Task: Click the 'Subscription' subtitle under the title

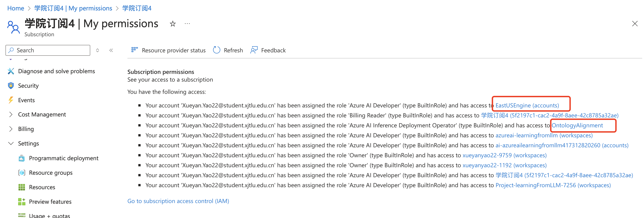Action: point(39,34)
